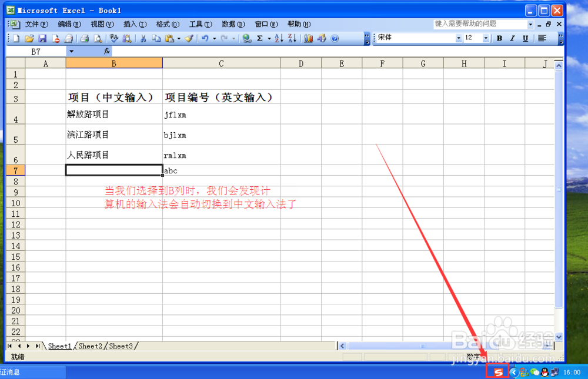The image size is (588, 379).
Task: Toggle Underline formatting
Action: 525,38
